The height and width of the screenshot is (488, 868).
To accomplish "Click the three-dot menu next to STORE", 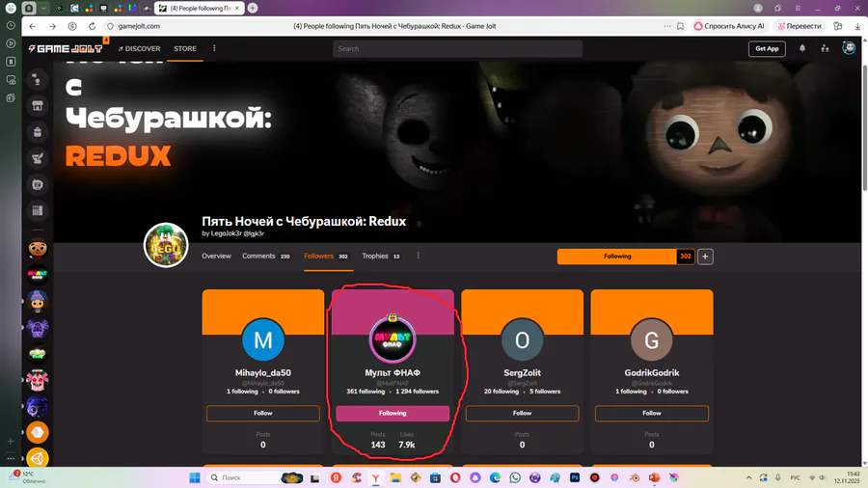I will click(x=214, y=48).
